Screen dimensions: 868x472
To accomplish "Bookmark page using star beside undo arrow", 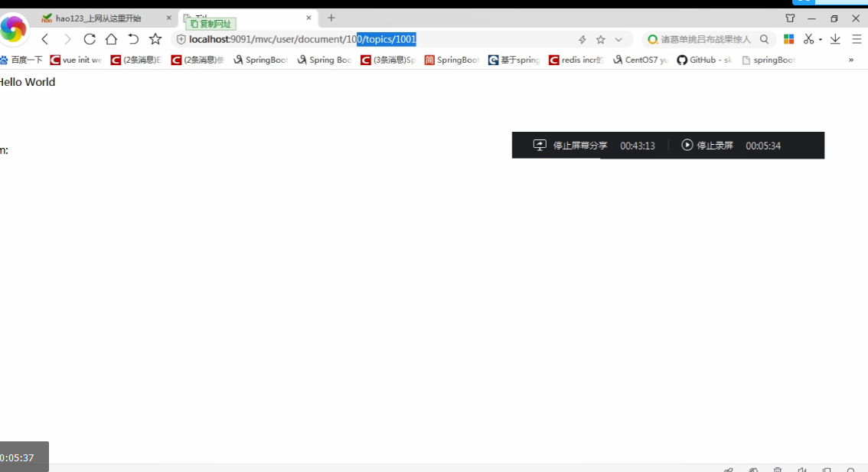I will pyautogui.click(x=155, y=39).
